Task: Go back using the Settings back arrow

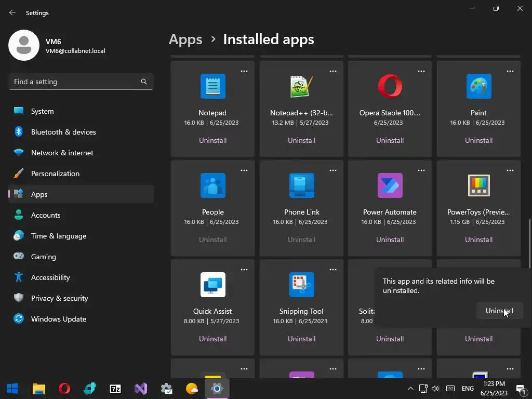Action: pyautogui.click(x=12, y=12)
